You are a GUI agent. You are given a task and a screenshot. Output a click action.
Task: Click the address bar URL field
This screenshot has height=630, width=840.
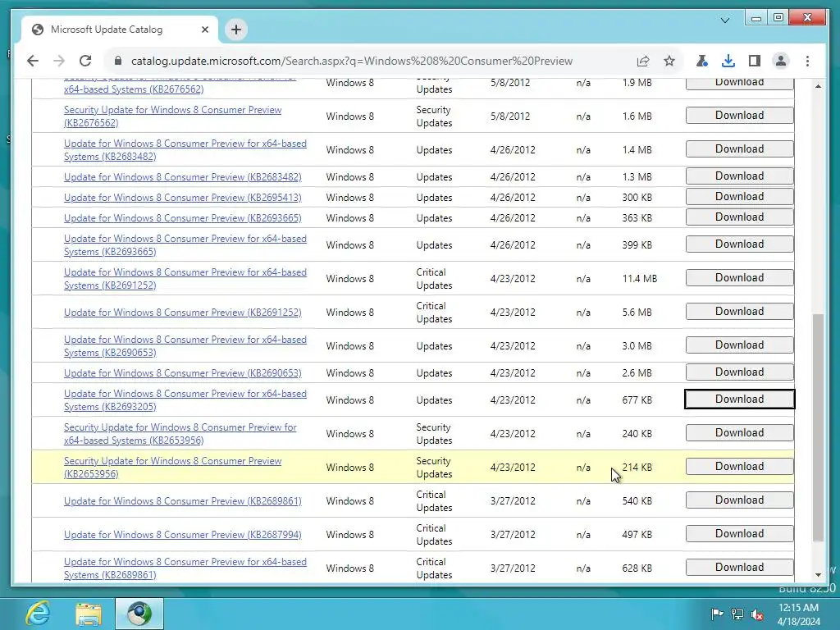(352, 61)
